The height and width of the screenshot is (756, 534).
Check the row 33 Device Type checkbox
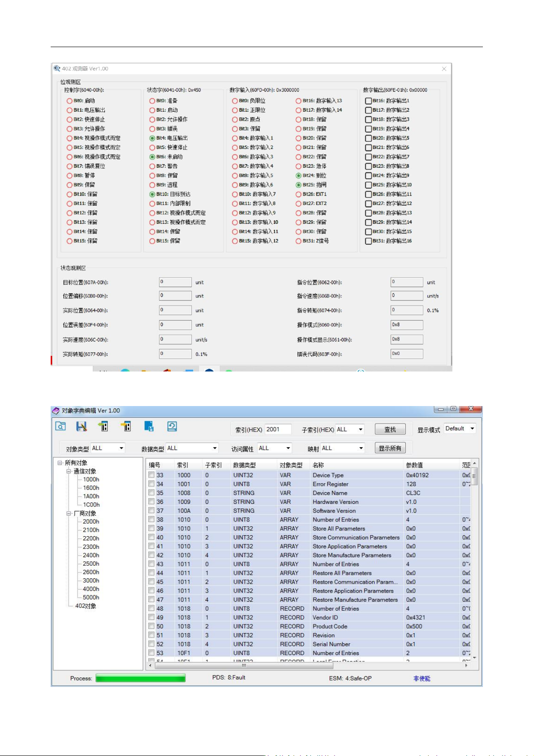tap(152, 475)
